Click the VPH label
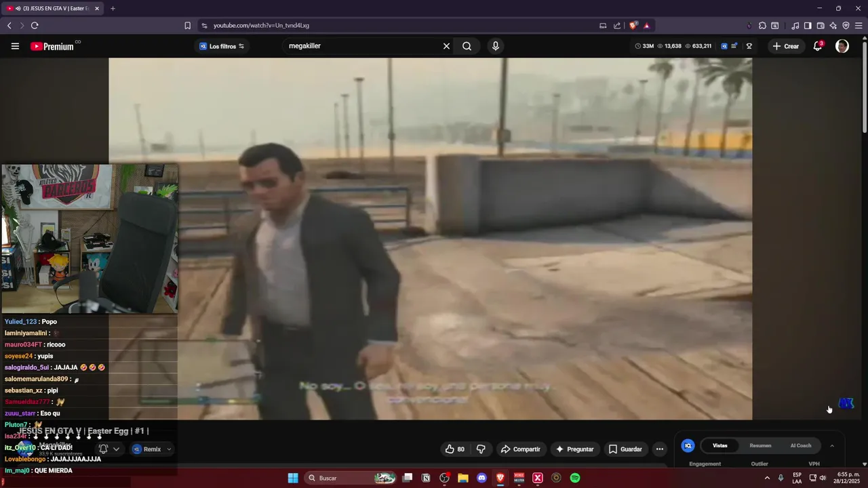 tap(814, 464)
